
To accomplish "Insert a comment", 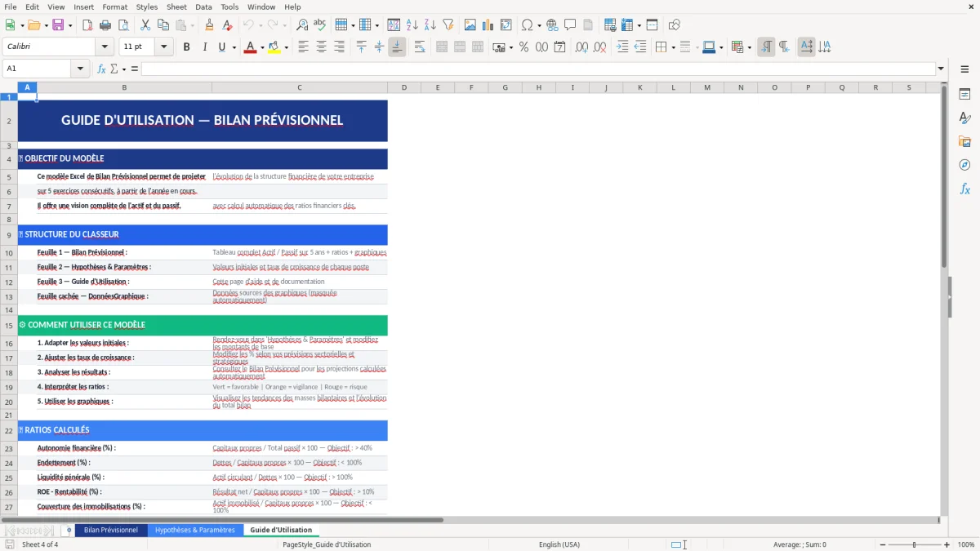I will pyautogui.click(x=569, y=24).
